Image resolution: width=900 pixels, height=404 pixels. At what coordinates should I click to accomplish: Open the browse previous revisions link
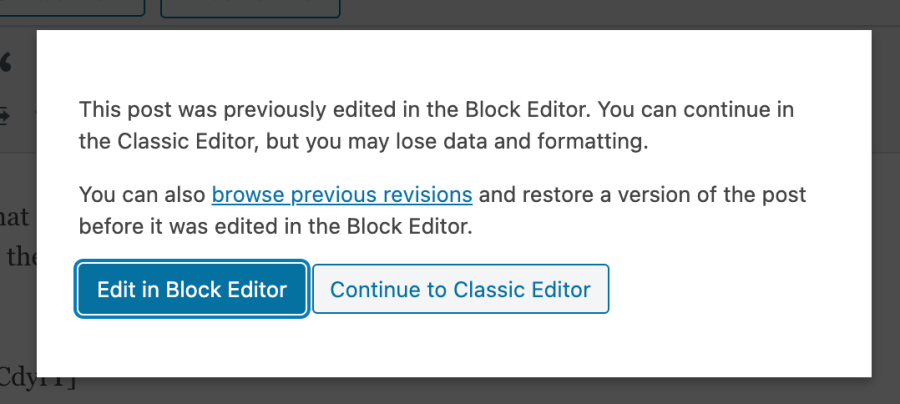coord(342,194)
